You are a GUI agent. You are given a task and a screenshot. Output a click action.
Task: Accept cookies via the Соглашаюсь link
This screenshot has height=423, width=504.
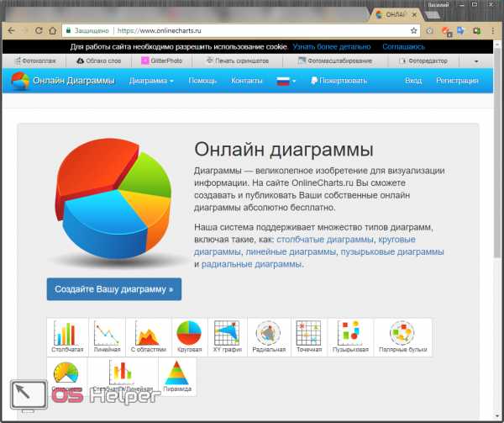403,47
